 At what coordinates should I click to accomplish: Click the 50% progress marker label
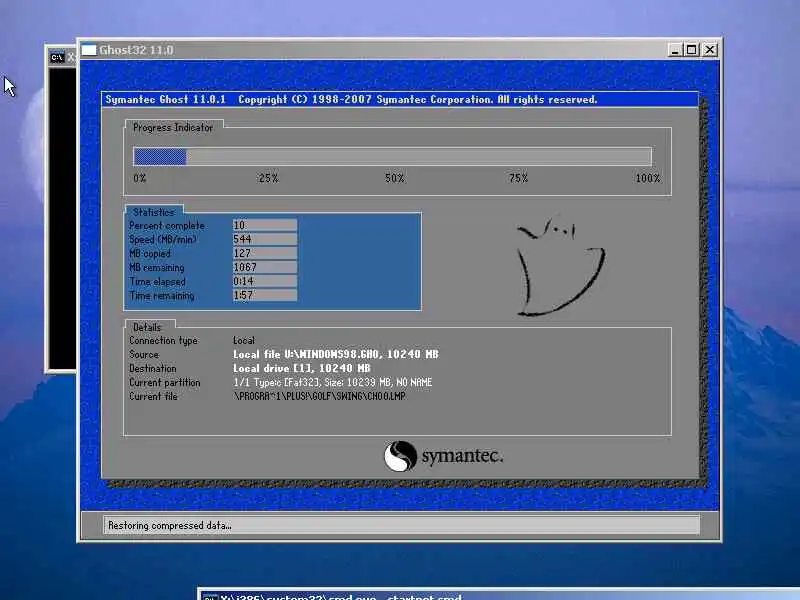(394, 178)
